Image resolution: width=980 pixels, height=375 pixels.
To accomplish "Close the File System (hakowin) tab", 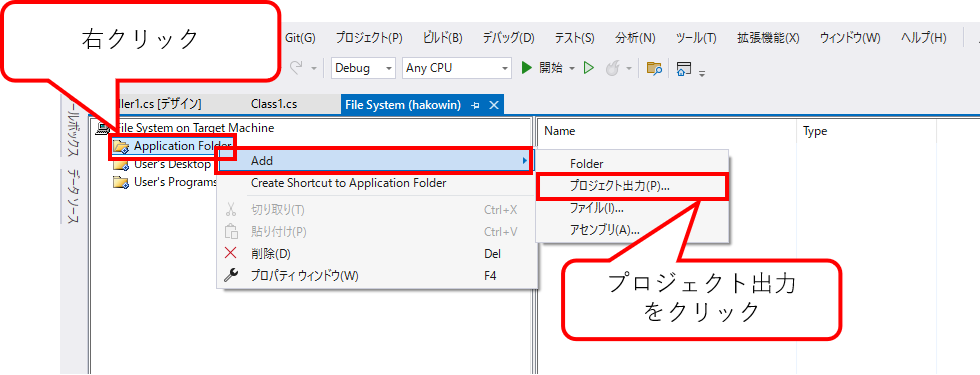I will click(x=493, y=105).
